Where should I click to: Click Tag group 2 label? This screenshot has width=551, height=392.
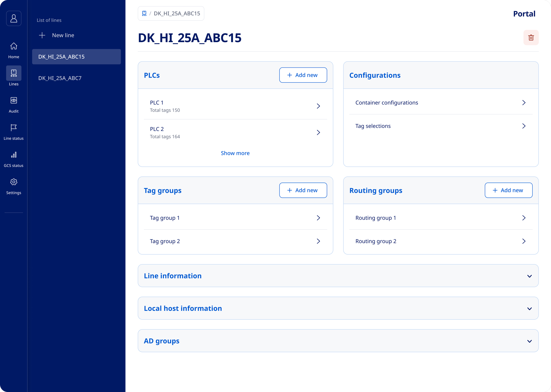pos(165,241)
